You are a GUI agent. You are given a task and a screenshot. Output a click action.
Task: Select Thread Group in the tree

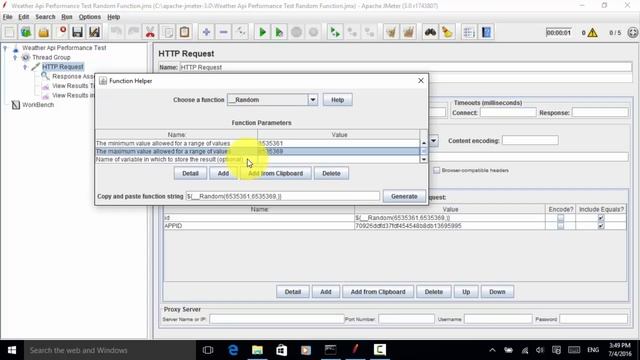coord(51,57)
